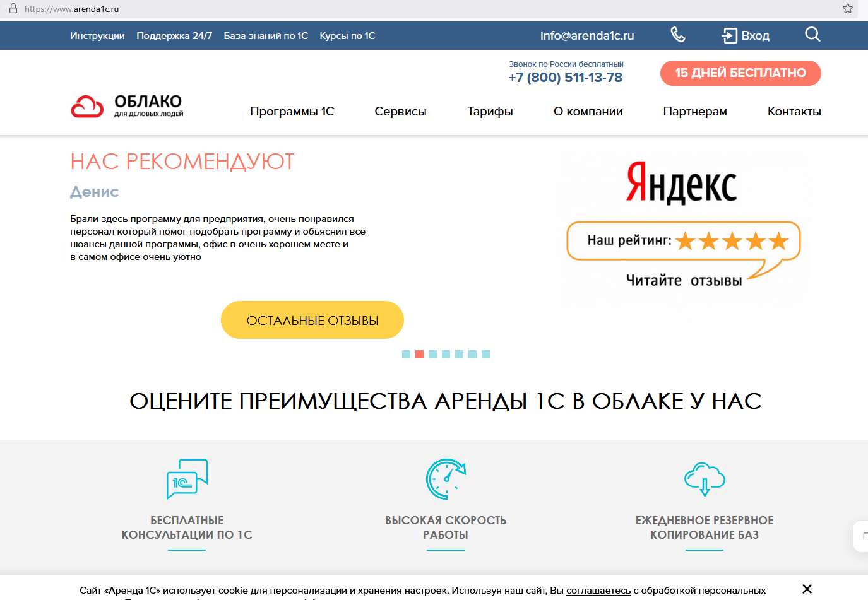The height and width of the screenshot is (600, 868).
Task: Click the phone handset icon in the top bar
Action: (677, 35)
